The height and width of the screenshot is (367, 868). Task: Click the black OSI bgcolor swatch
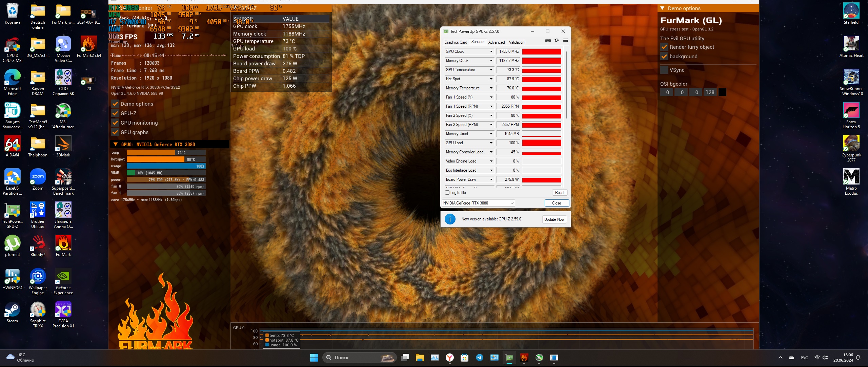[x=722, y=92]
